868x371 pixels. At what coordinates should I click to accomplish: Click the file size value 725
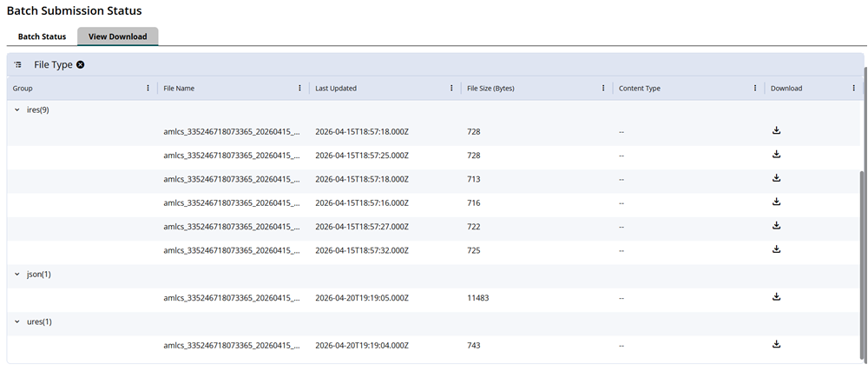474,251
